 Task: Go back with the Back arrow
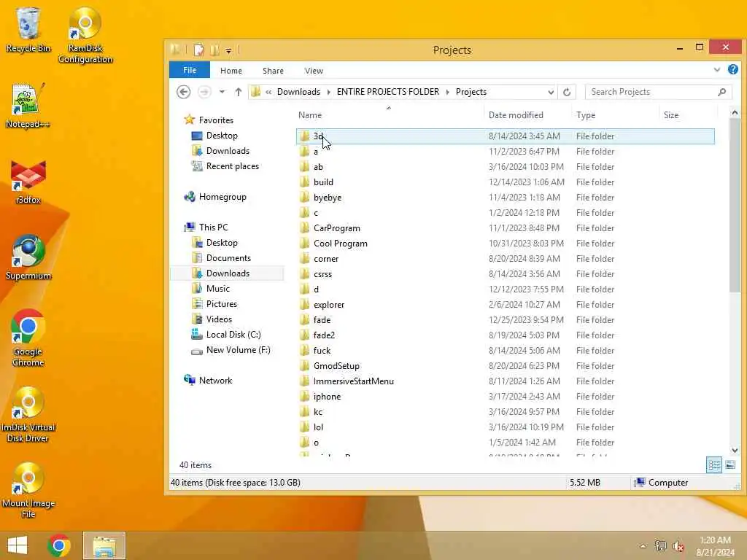pyautogui.click(x=183, y=91)
